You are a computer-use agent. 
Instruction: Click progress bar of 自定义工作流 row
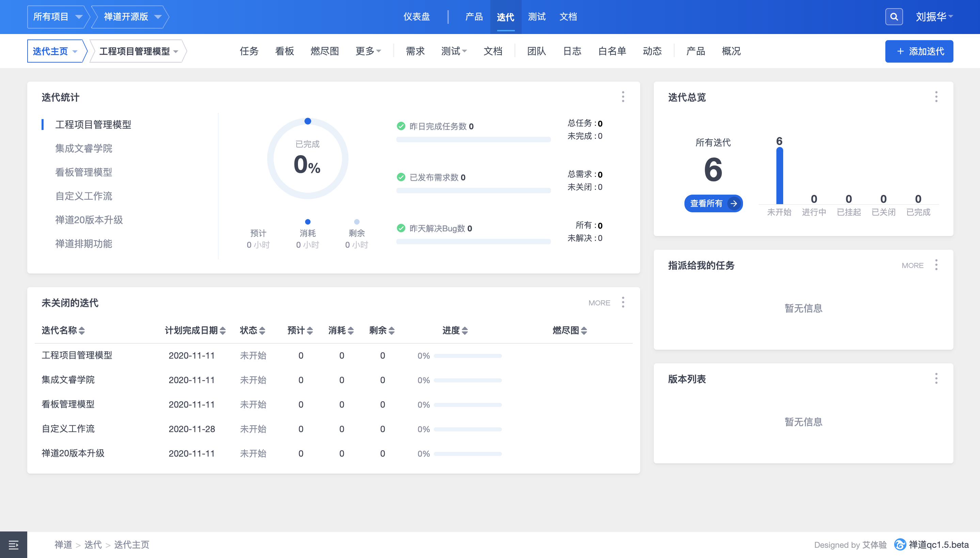[x=468, y=429]
